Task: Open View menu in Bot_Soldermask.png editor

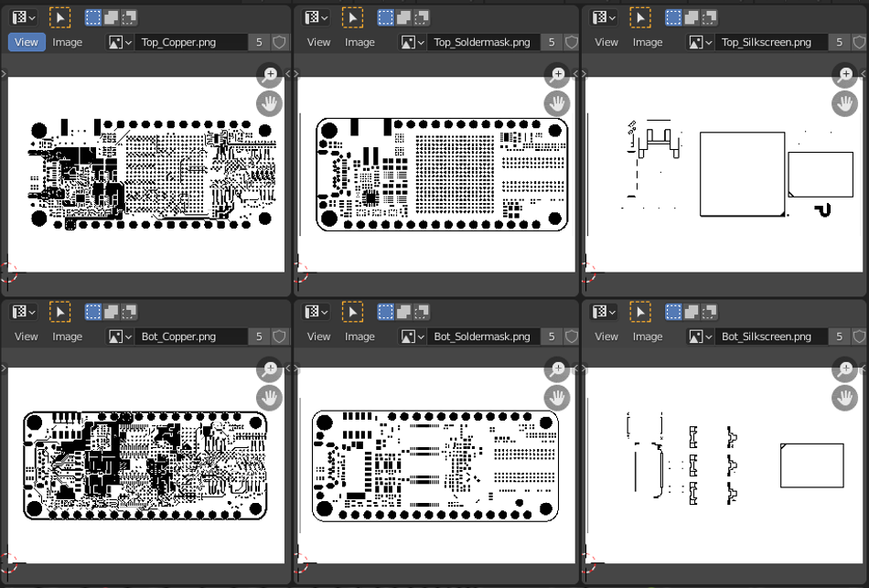Action: point(318,337)
